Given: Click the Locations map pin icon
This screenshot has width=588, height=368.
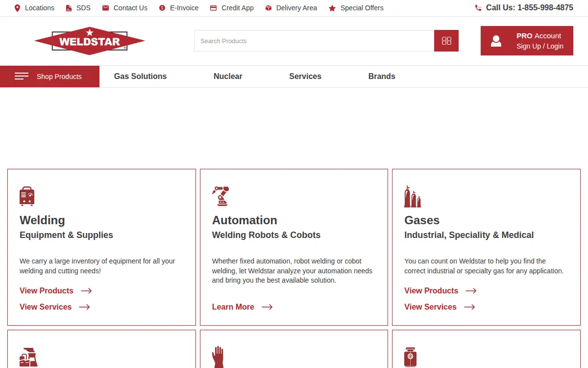Looking at the screenshot, I should 18,8.
